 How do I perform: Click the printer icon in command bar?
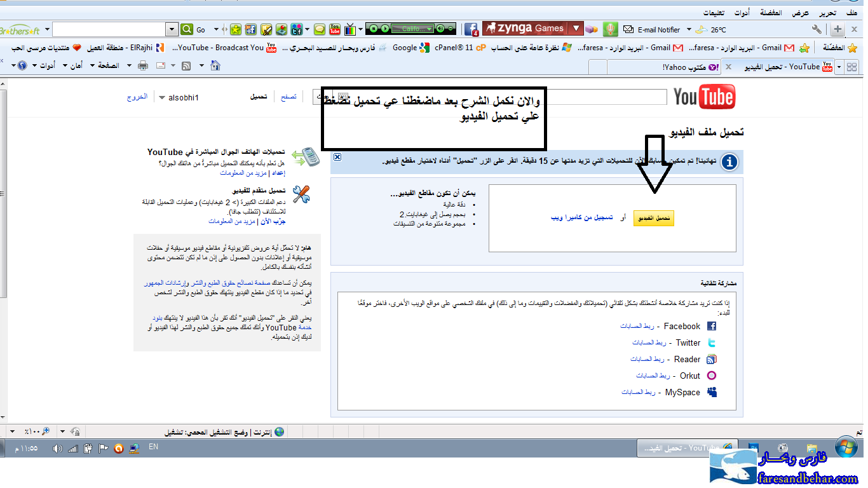(143, 65)
